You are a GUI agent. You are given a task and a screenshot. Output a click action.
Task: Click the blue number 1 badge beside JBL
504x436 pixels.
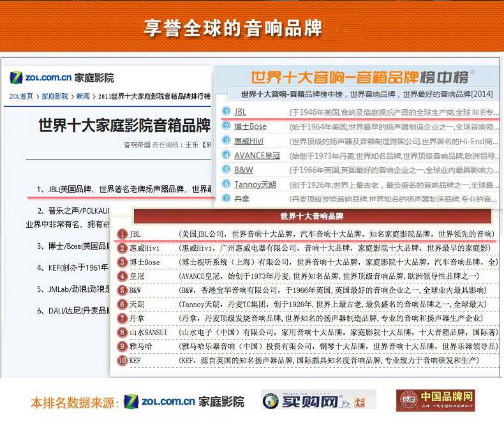226,111
